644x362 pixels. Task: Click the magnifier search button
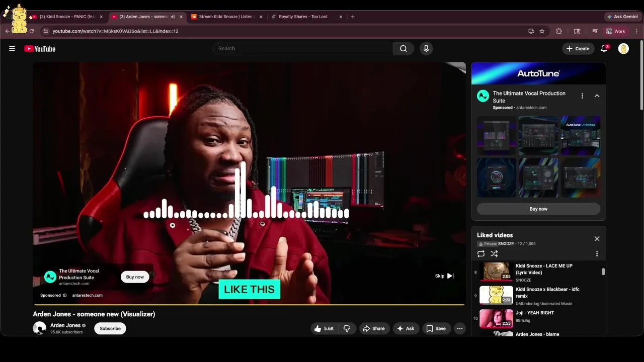point(404,49)
